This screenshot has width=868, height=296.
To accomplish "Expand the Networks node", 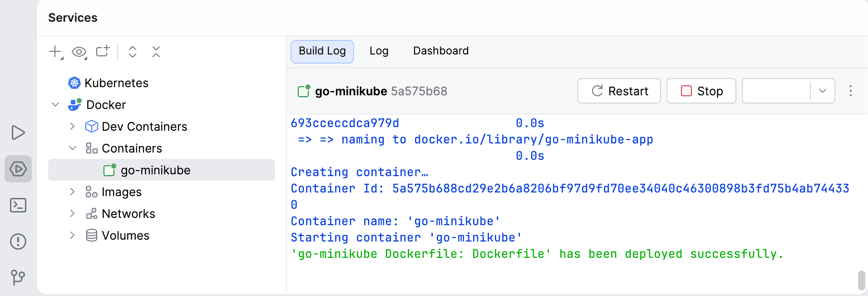I will click(72, 214).
